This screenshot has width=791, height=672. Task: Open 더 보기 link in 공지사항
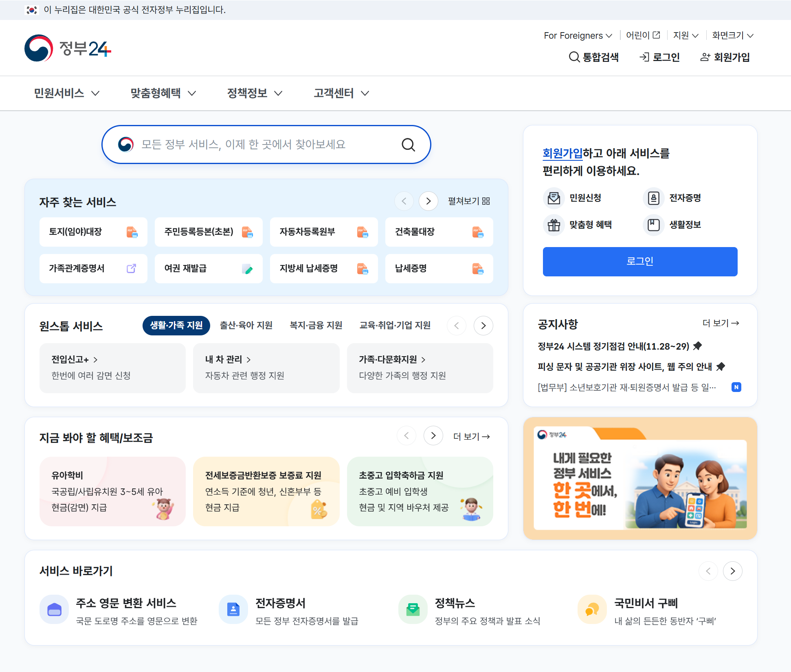pyautogui.click(x=720, y=323)
